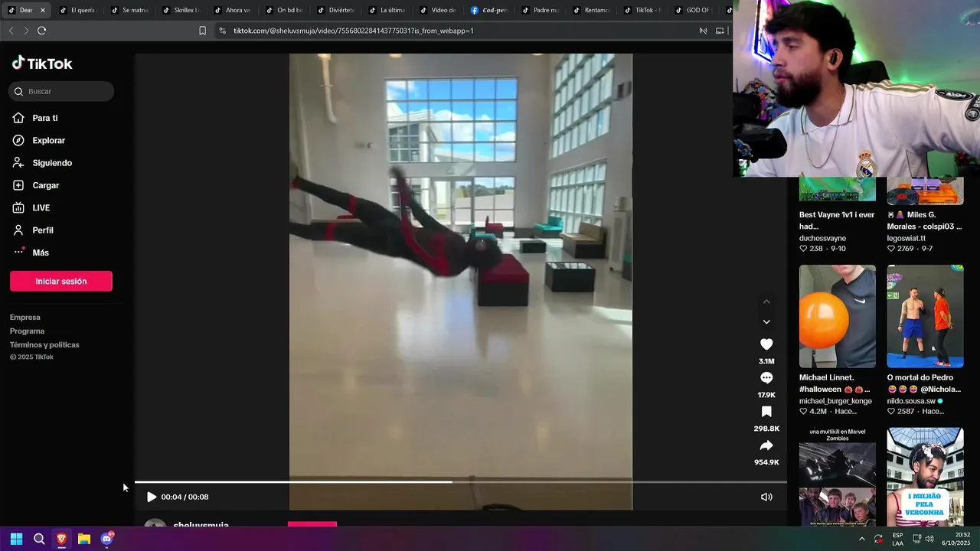Click the browser forward arrow
The height and width of the screenshot is (551, 980).
[x=26, y=31]
